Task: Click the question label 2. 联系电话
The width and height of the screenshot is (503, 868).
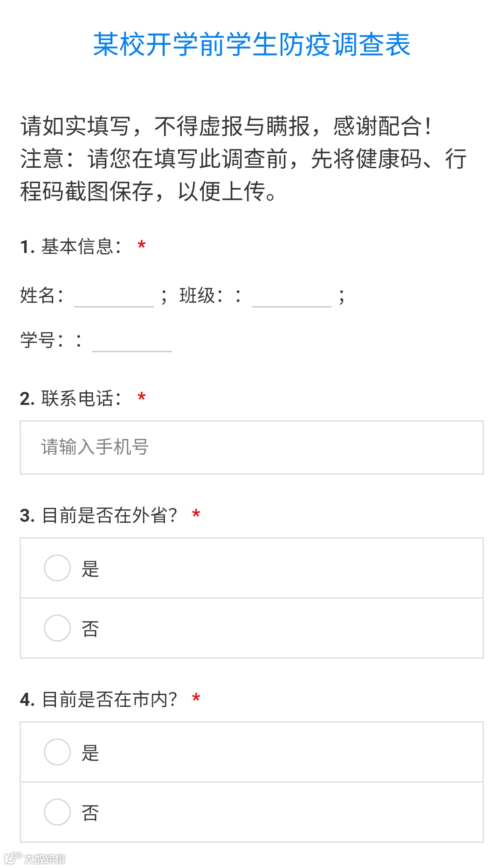Action: (71, 398)
